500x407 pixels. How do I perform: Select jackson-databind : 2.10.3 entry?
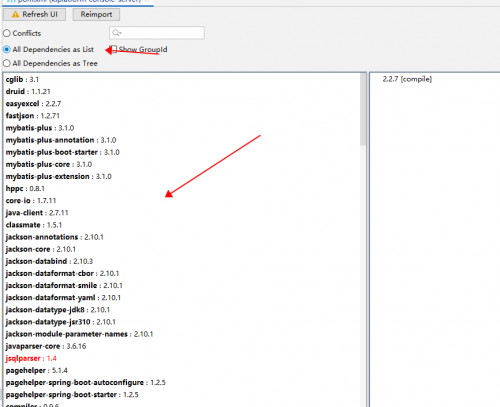coord(49,261)
